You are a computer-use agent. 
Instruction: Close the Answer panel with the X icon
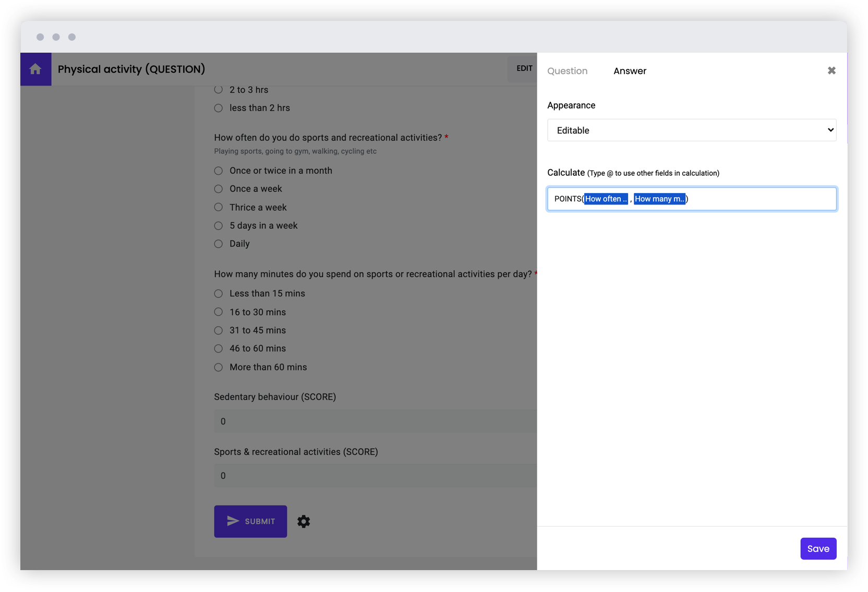(831, 70)
